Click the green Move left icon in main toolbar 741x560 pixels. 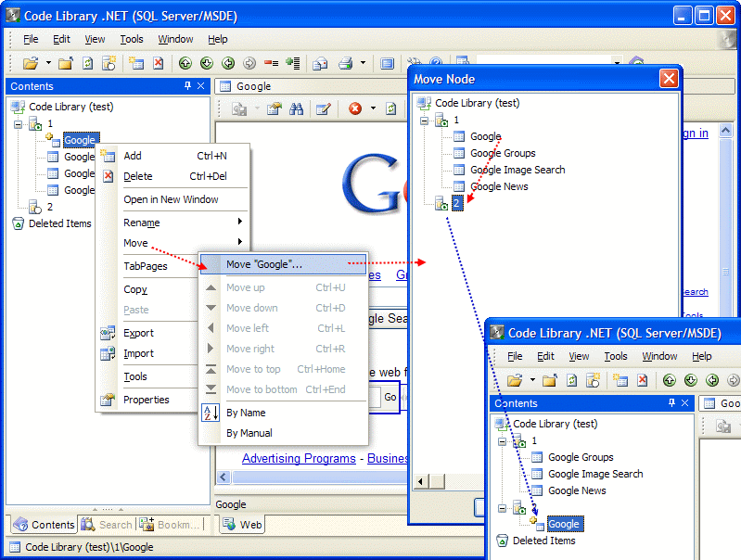tap(228, 63)
